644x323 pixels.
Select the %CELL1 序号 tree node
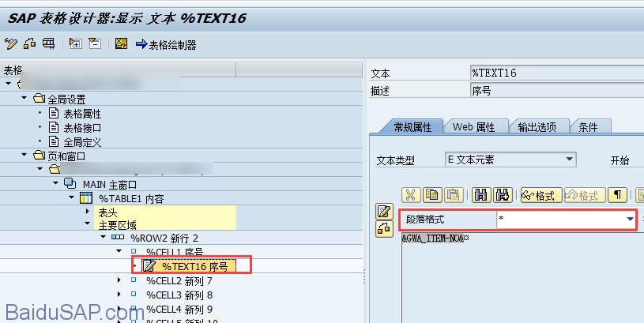pos(175,252)
